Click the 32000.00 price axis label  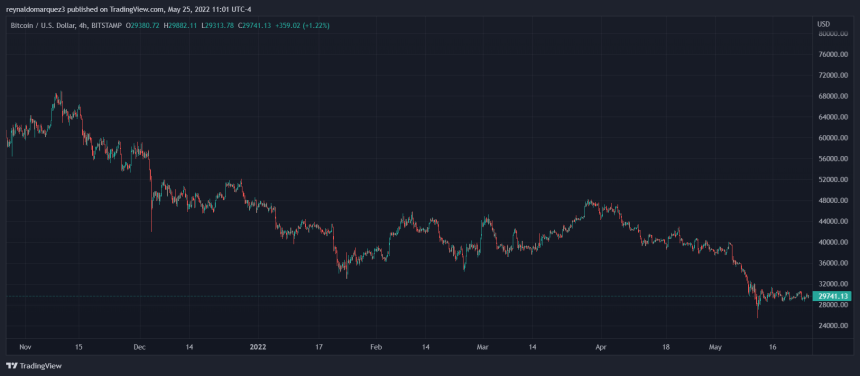pos(834,284)
